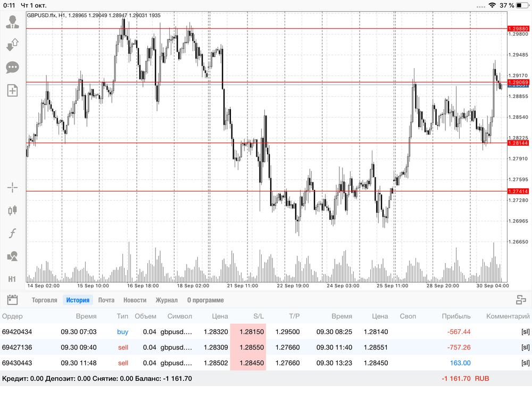
Task: Select order 69420434 row
Action: 266,332
